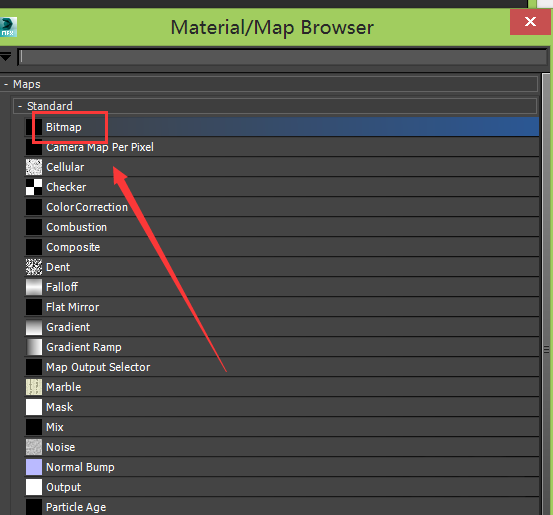The height and width of the screenshot is (515, 553).
Task: Click the Mix map black thumbnail
Action: click(34, 427)
